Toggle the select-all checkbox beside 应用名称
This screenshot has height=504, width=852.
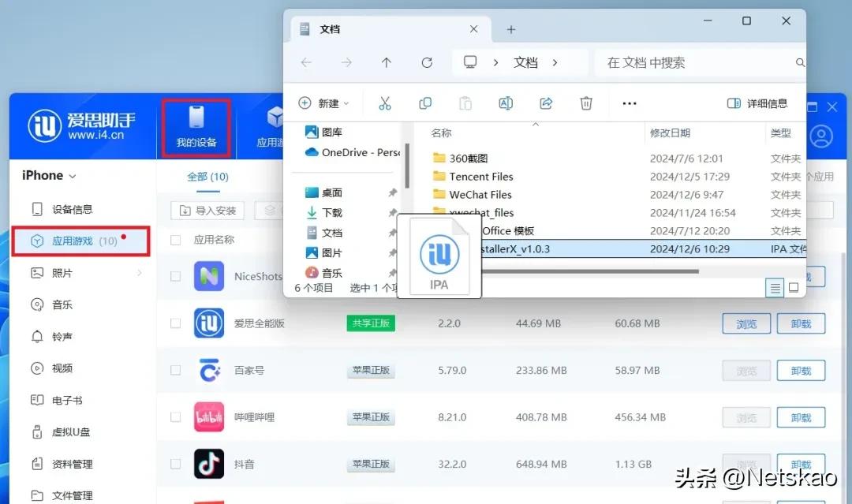pyautogui.click(x=175, y=240)
